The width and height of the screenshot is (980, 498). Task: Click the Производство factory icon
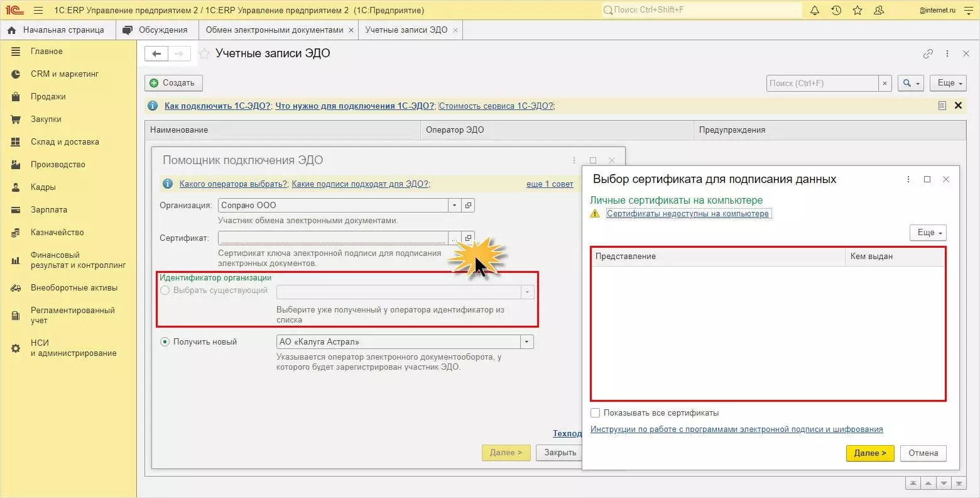click(x=16, y=165)
